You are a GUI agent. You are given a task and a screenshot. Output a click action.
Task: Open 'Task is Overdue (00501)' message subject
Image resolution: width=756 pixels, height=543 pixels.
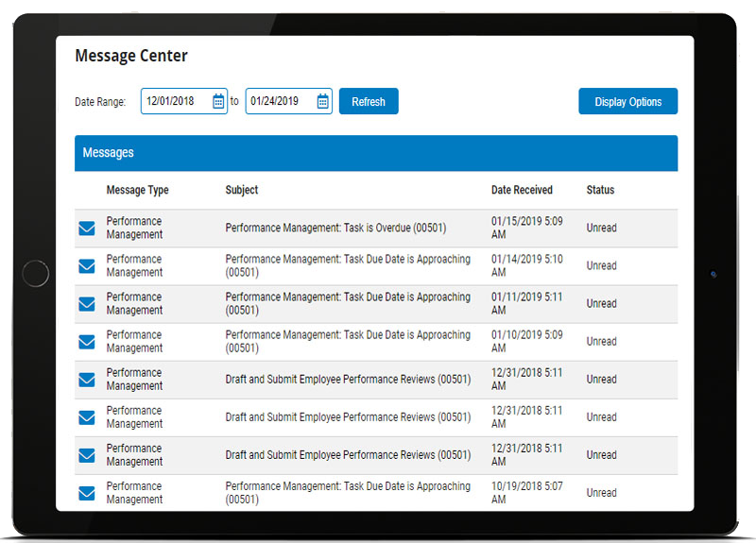tap(336, 228)
